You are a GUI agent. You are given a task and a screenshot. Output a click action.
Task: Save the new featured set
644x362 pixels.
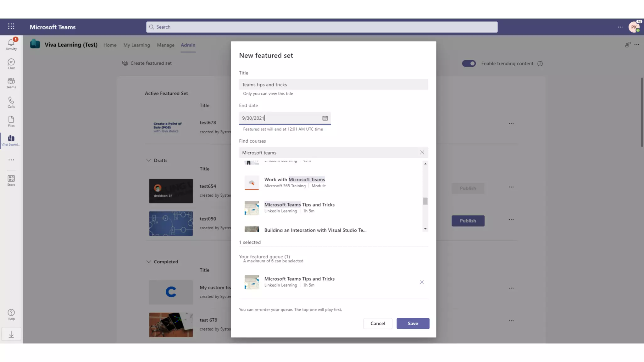coord(413,323)
